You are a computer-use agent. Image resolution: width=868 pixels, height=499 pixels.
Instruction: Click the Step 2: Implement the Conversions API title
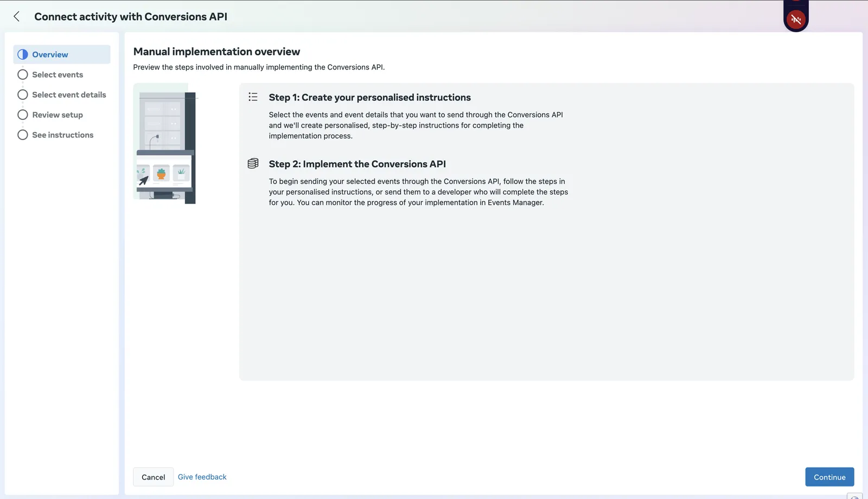pos(358,164)
